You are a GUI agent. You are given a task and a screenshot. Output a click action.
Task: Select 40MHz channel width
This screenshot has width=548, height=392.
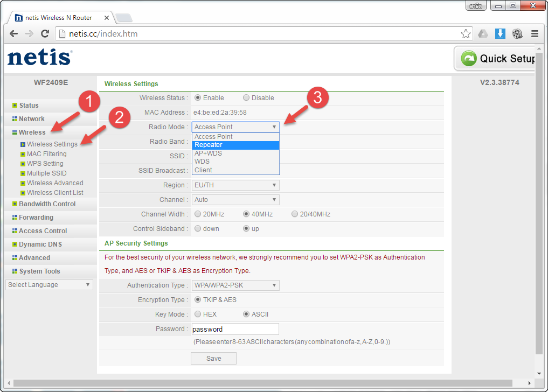[x=246, y=214]
